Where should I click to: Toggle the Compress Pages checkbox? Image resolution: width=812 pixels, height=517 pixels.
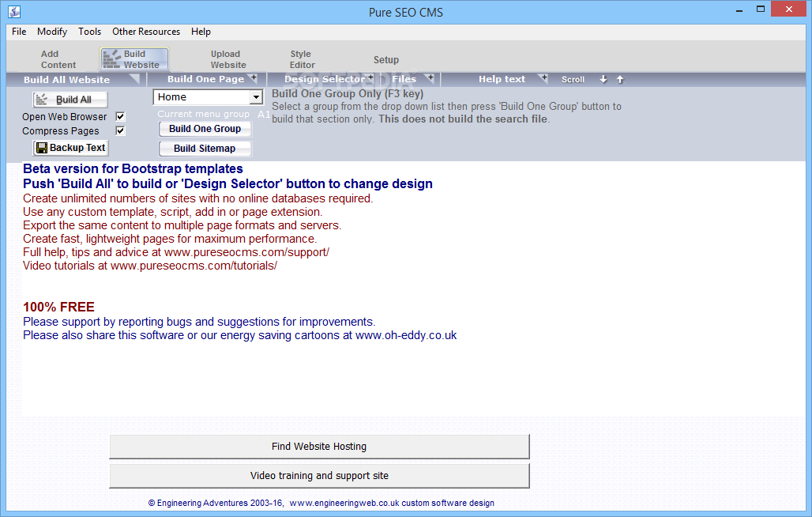tap(120, 130)
